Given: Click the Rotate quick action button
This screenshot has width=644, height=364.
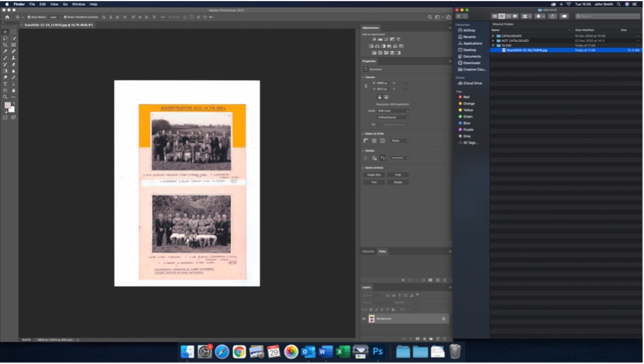Looking at the screenshot, I should pyautogui.click(x=398, y=182).
